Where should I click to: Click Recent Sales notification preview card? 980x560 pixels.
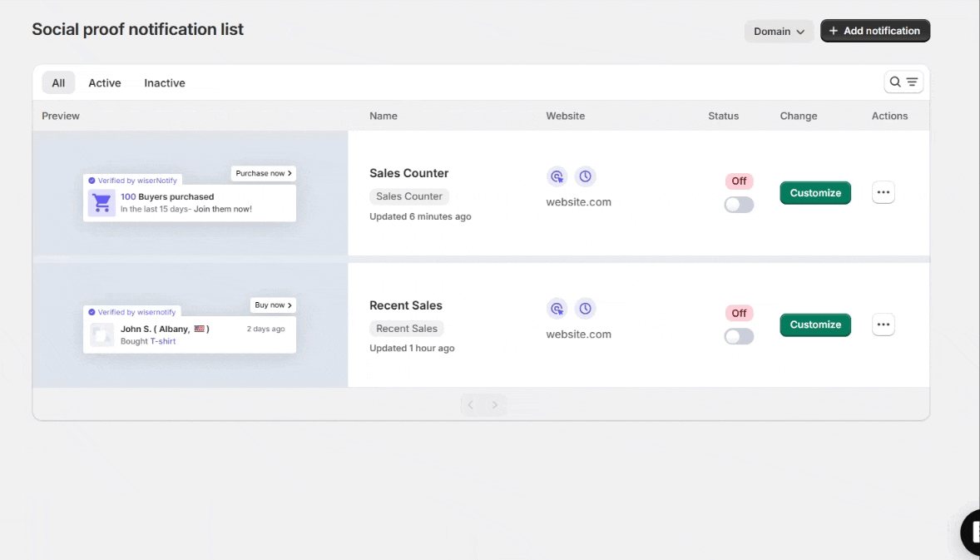click(x=190, y=335)
